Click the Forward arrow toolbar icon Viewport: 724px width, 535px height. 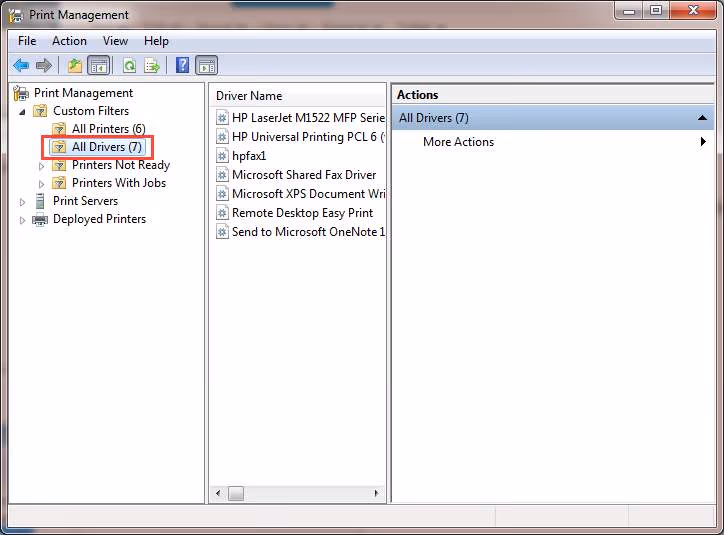point(43,66)
